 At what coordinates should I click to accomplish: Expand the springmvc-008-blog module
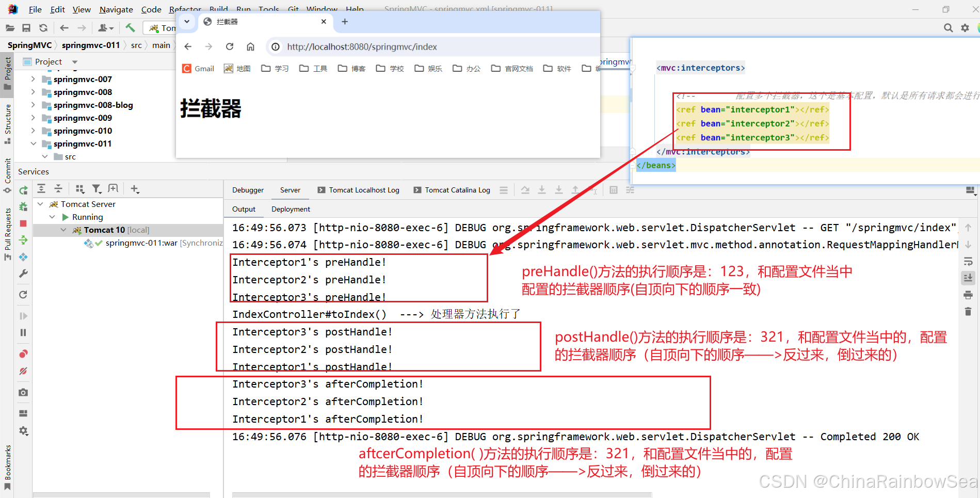point(33,105)
